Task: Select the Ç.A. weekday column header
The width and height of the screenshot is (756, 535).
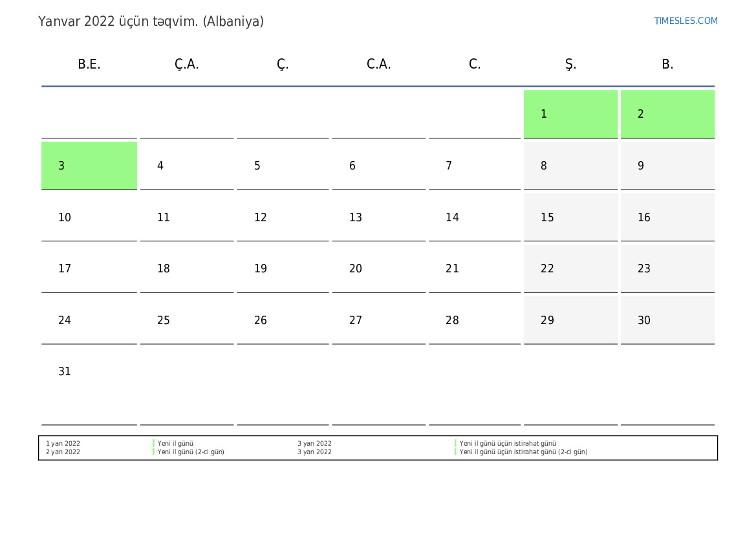Action: coord(186,64)
